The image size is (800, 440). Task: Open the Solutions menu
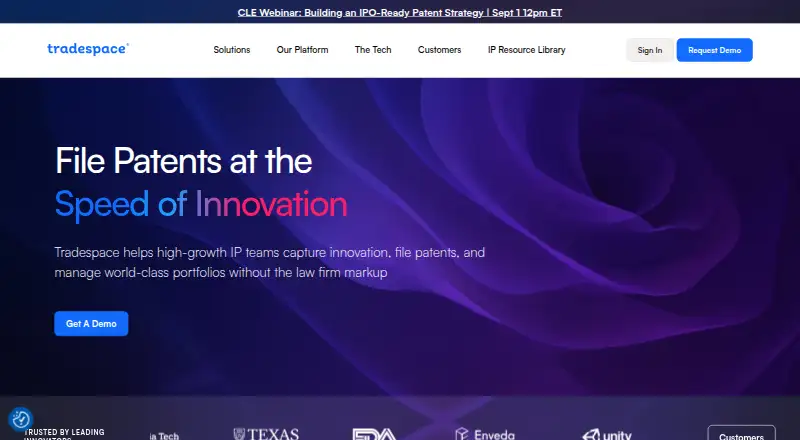(x=232, y=50)
